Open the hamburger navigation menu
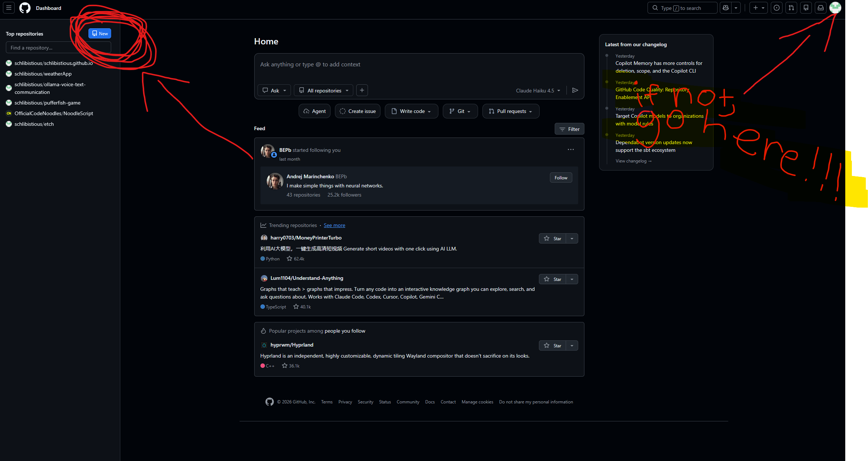 coord(9,8)
